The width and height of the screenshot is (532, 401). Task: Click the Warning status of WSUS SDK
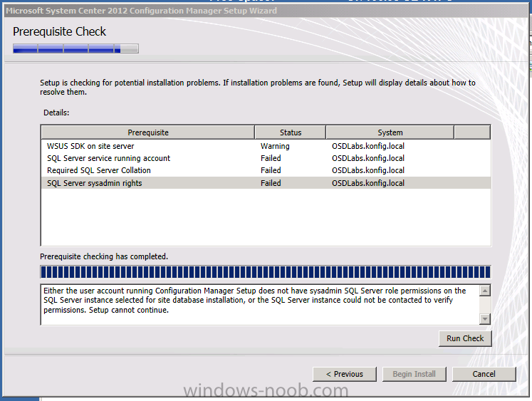pos(275,146)
